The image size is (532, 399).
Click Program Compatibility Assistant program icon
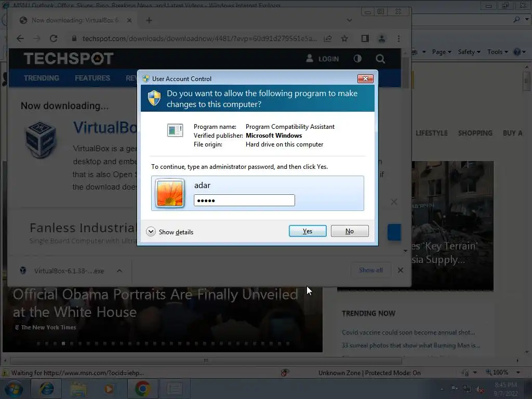pyautogui.click(x=175, y=130)
